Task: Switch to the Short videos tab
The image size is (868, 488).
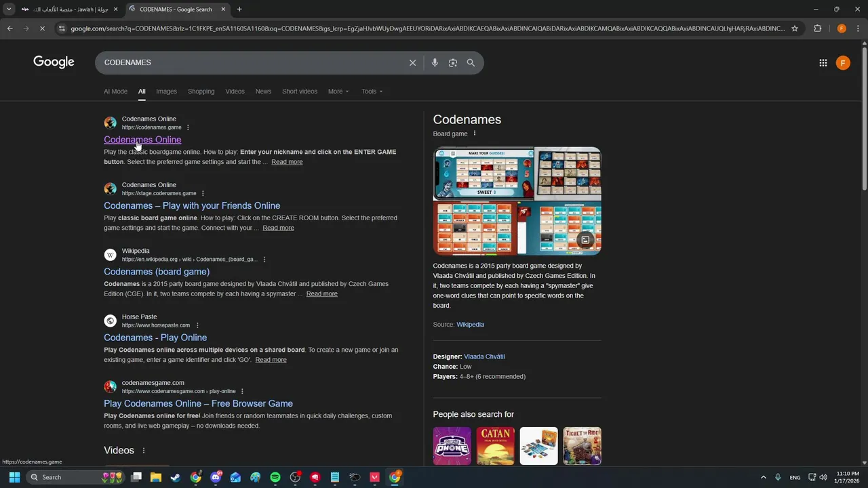Action: coord(300,91)
